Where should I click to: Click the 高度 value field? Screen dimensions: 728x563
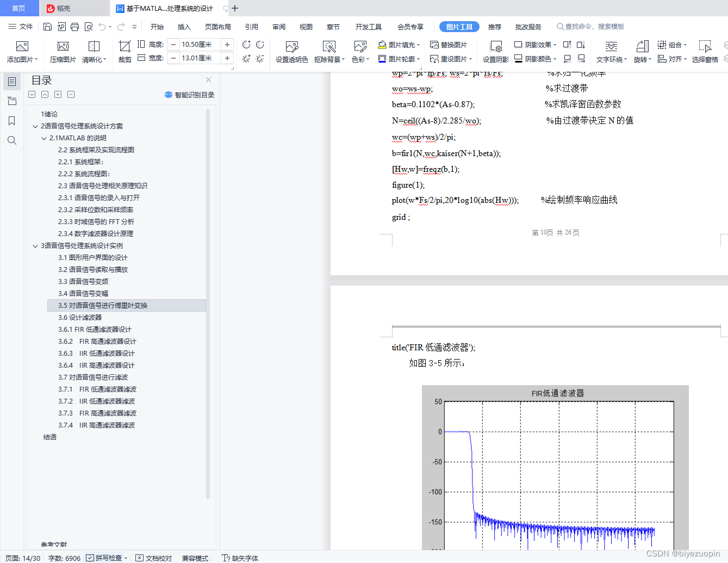click(200, 45)
